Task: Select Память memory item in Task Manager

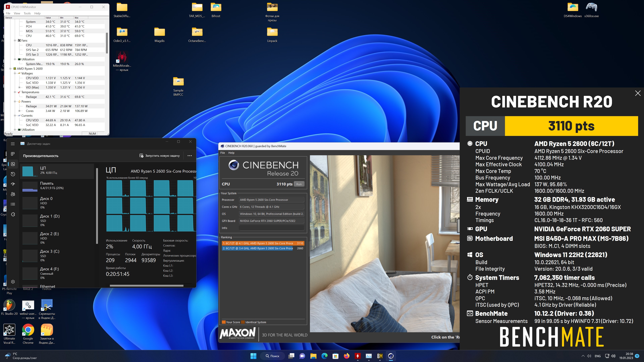Action: coord(57,186)
